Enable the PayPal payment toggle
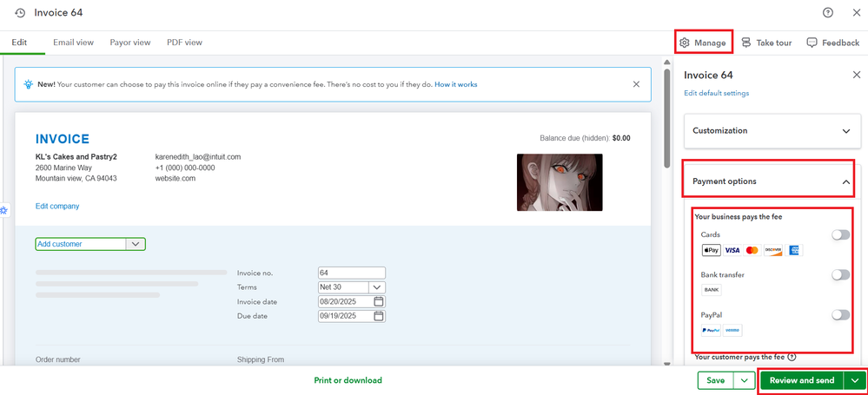868x395 pixels. pos(840,315)
